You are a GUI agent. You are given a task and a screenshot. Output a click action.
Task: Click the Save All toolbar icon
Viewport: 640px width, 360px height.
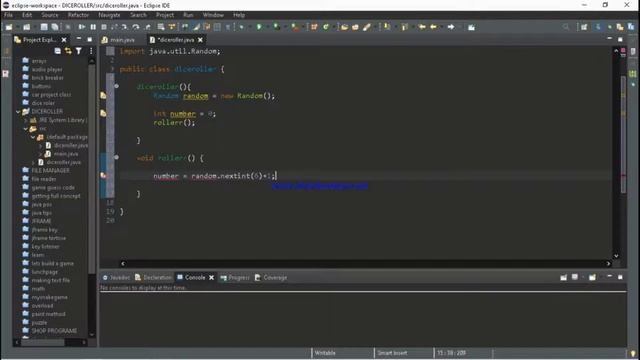pos(54,27)
